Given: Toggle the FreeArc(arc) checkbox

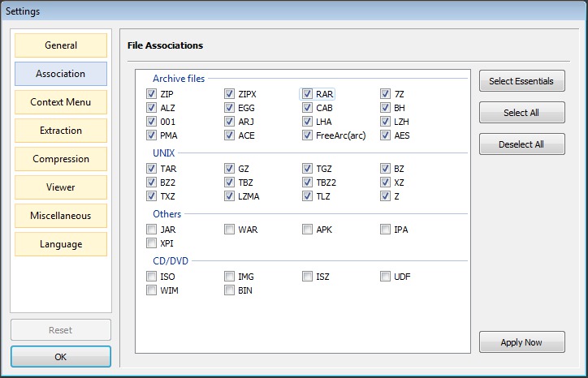Looking at the screenshot, I should pyautogui.click(x=308, y=135).
